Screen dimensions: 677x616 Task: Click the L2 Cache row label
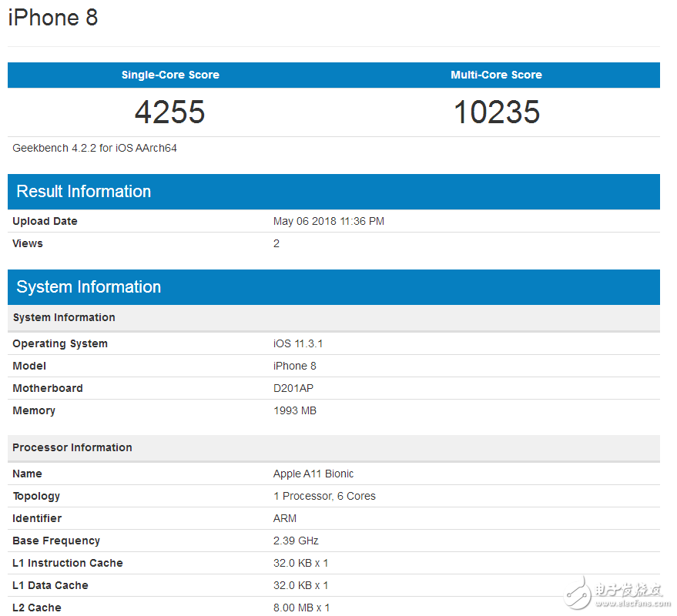(x=37, y=608)
